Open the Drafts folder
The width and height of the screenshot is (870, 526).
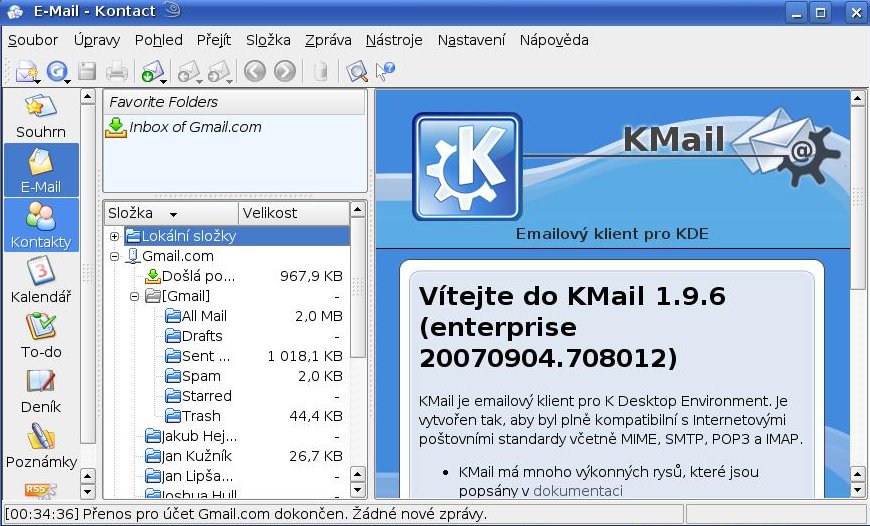point(194,336)
